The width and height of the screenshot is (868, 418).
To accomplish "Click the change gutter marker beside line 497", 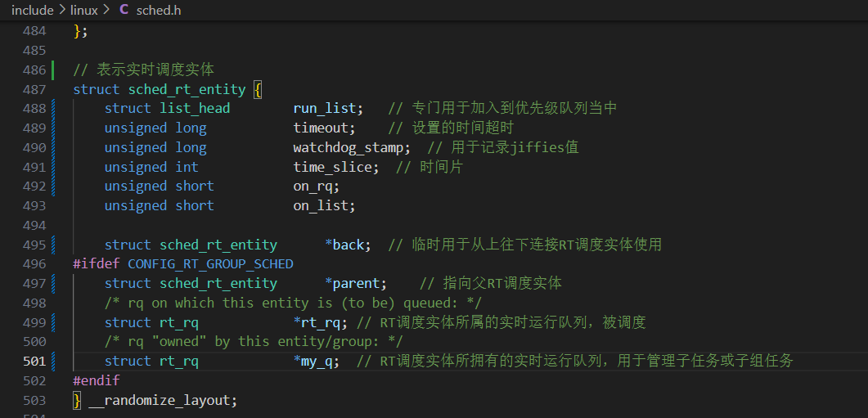I will click(53, 283).
